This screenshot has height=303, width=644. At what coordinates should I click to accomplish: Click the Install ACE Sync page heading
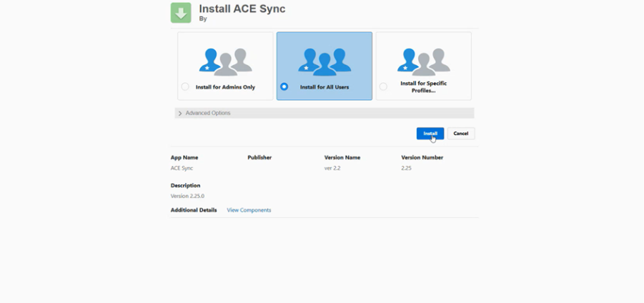(242, 9)
